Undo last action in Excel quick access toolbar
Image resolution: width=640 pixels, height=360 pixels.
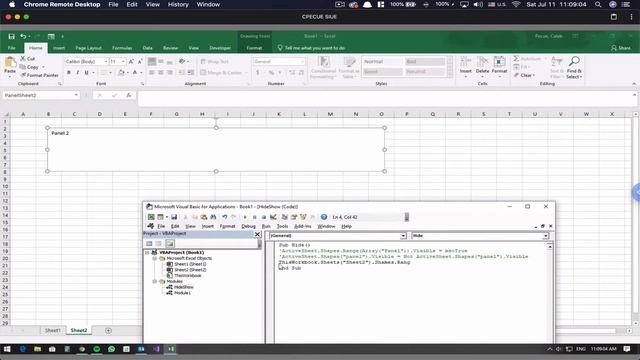tap(23, 36)
